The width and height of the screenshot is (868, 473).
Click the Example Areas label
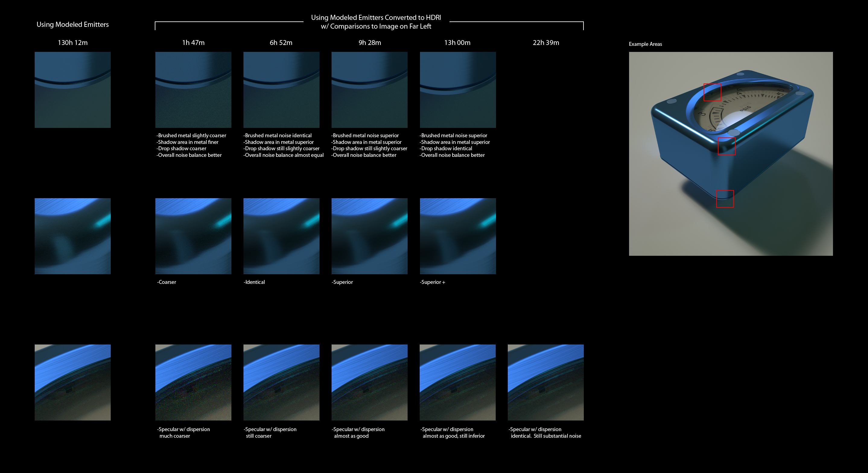645,44
